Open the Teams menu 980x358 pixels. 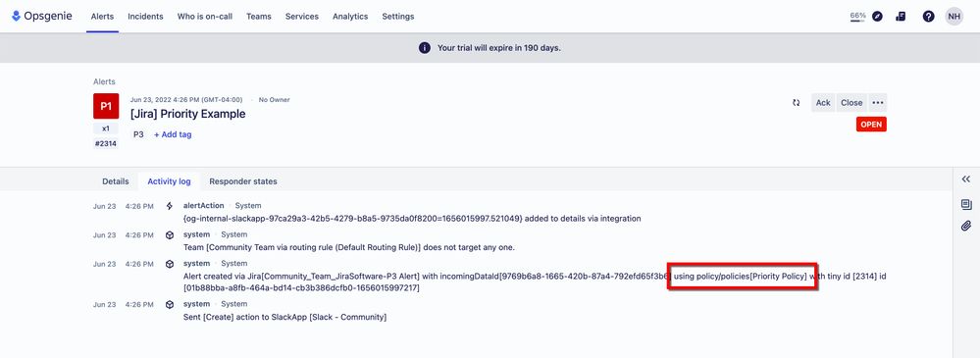coord(259,17)
